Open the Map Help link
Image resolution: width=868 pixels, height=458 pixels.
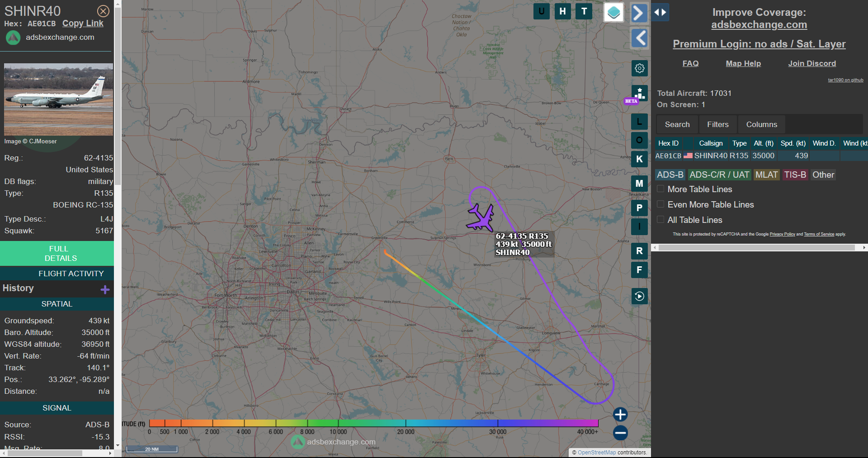click(x=743, y=63)
